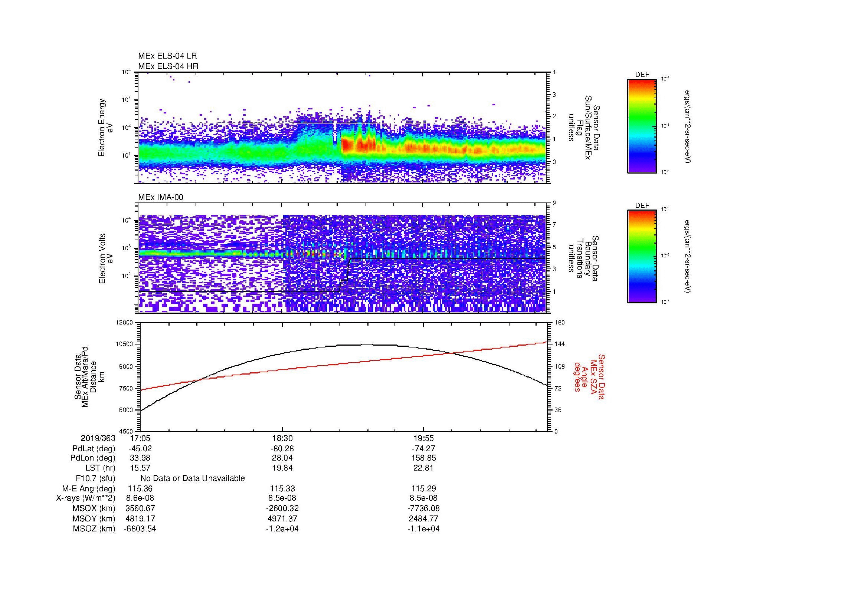Click the top colorbar unit label 'ergs/(cm**2-sr-sec-eV)'
Viewport: 868px width, 613px height.
click(687, 126)
